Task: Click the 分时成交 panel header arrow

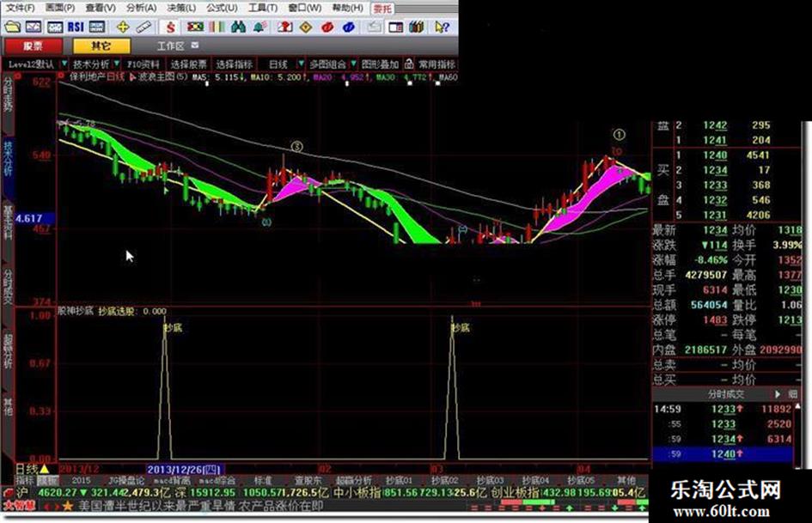Action: pyautogui.click(x=778, y=394)
